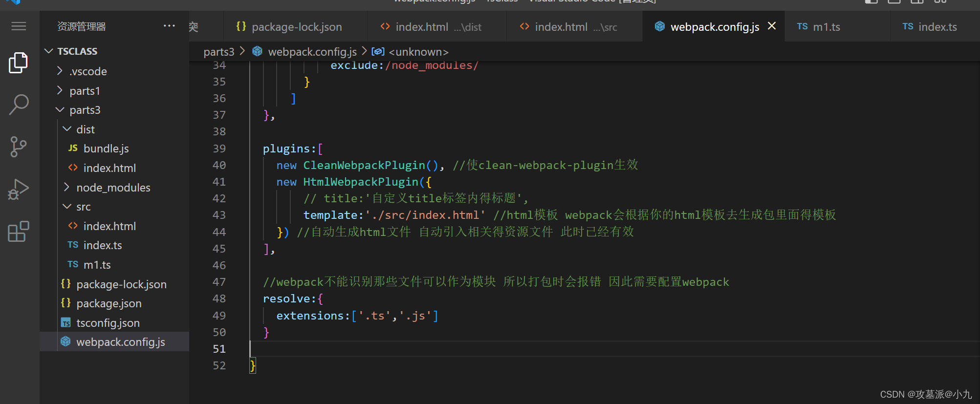The image size is (980, 404).
Task: Click the './src/index.html' template string
Action: tap(425, 215)
